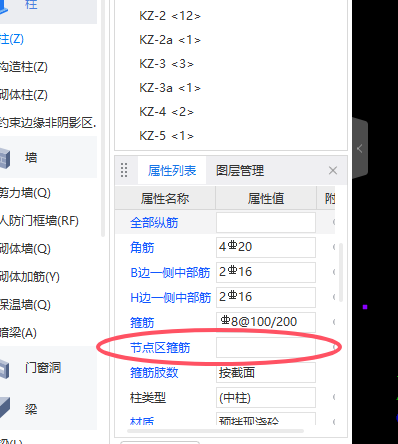Open the 箍筋 property link
This screenshot has width=398, height=444.
142,323
